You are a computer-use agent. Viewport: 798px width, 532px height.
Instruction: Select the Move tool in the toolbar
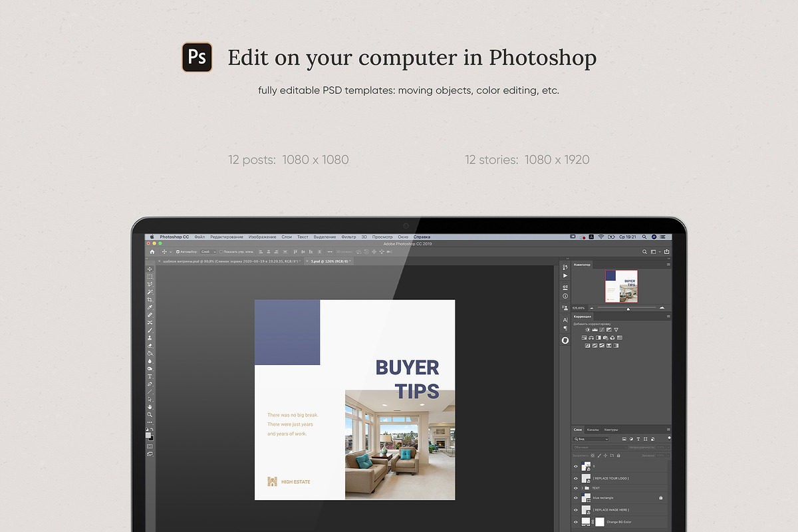point(150,269)
